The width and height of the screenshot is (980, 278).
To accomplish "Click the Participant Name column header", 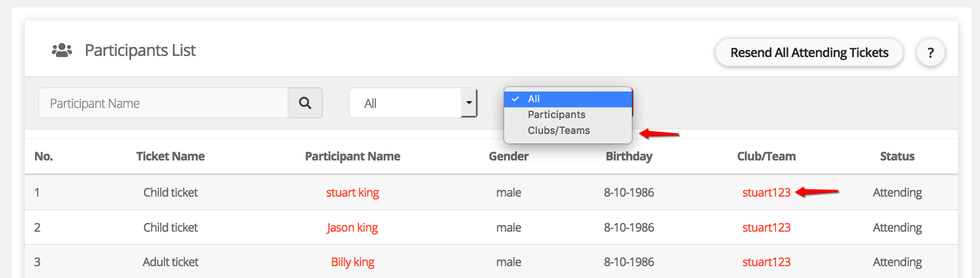I will tap(352, 157).
